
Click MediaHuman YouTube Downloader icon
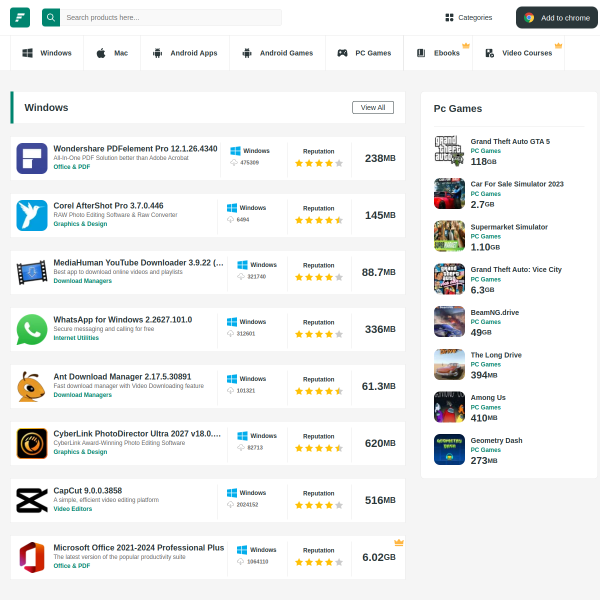coord(32,272)
